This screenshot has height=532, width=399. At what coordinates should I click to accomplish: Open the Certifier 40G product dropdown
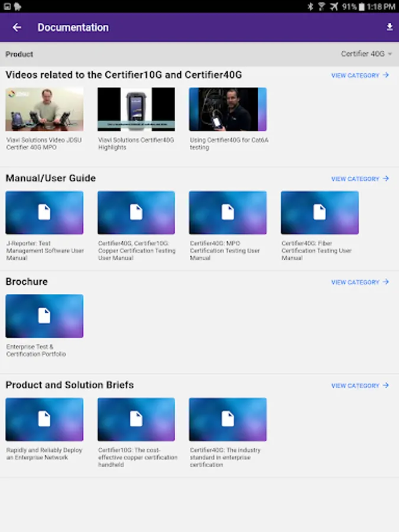(x=366, y=54)
